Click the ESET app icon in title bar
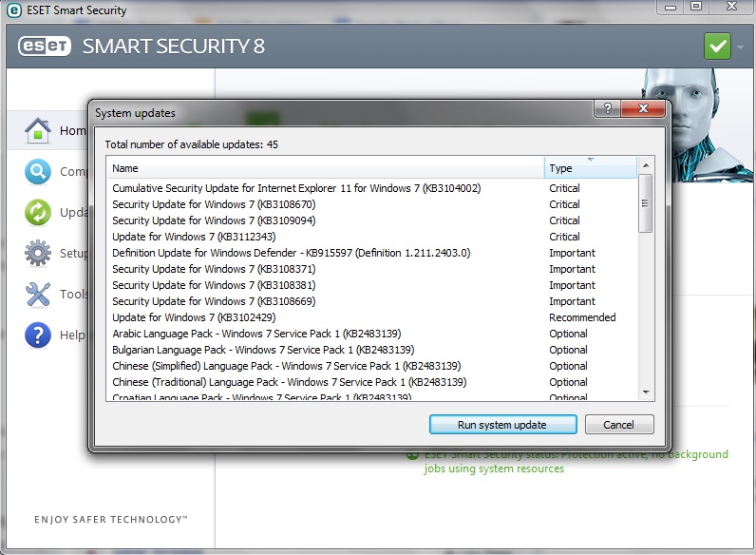This screenshot has width=756, height=555. (x=14, y=10)
